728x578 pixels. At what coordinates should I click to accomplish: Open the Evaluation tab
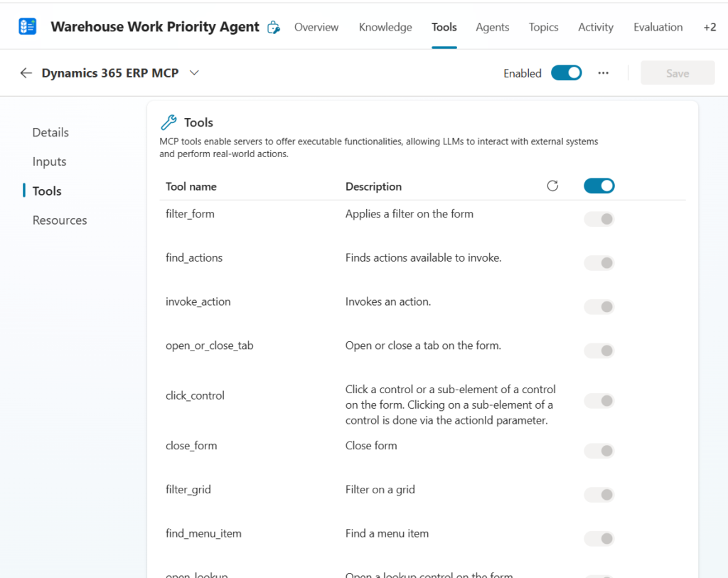658,27
